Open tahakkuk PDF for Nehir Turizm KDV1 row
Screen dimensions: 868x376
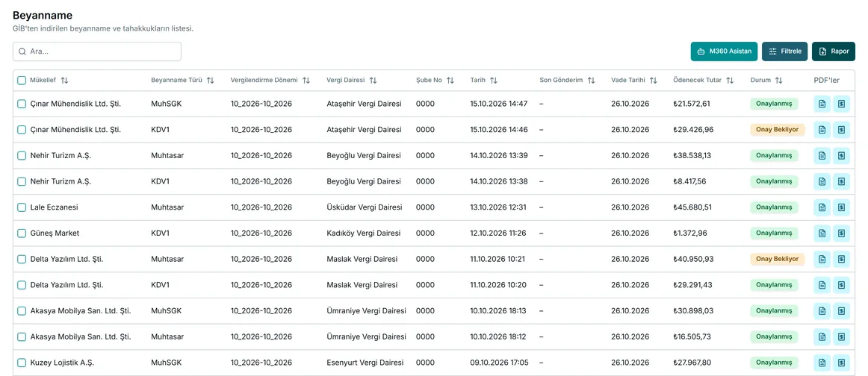pyautogui.click(x=841, y=181)
